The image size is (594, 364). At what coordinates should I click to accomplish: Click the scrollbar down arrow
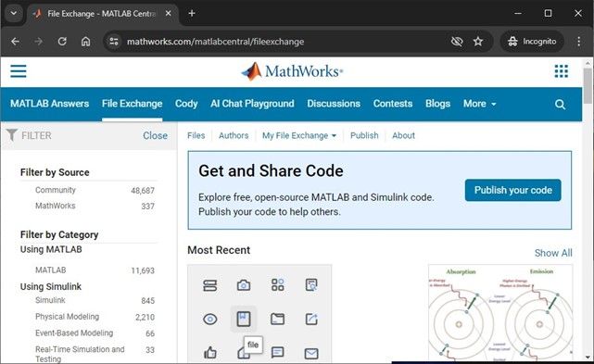(588, 358)
